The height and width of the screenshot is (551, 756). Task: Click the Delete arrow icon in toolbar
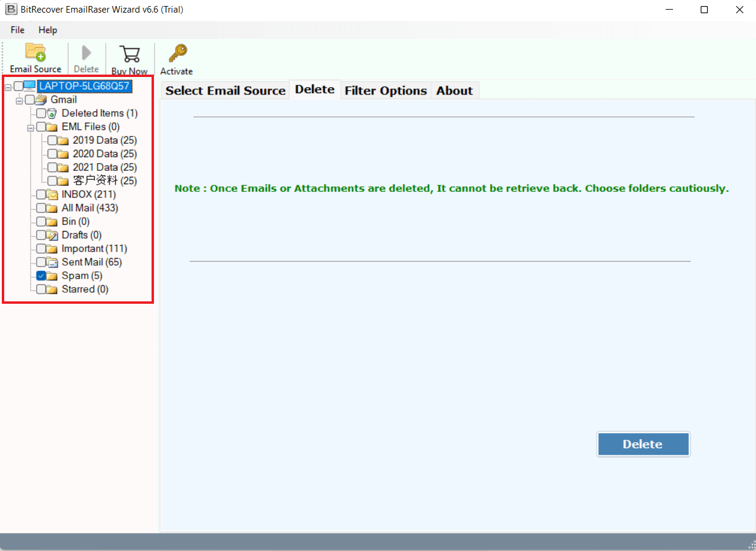point(86,53)
